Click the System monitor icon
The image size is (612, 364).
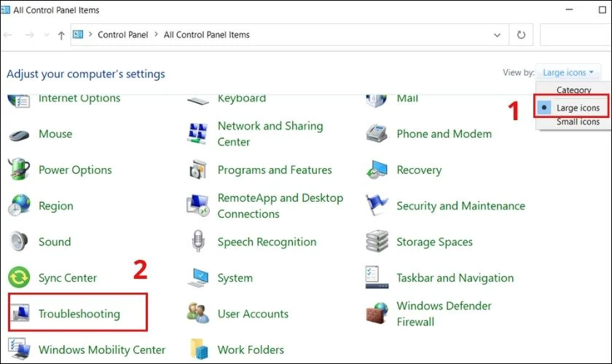[x=198, y=277]
